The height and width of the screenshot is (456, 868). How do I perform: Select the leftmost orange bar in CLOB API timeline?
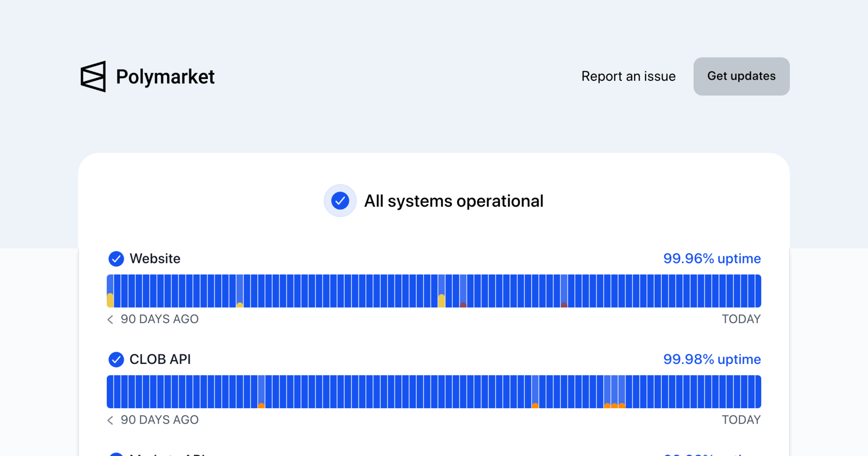click(x=261, y=392)
